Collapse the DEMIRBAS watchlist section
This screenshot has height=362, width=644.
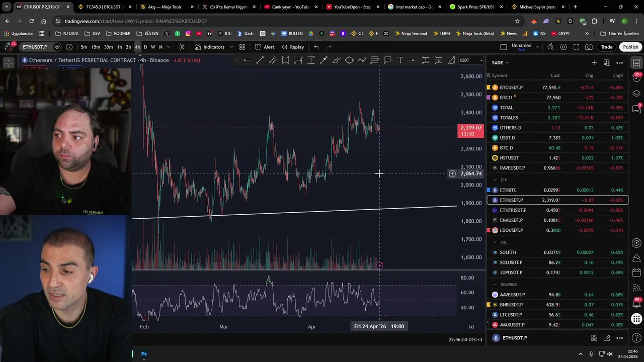495,285
